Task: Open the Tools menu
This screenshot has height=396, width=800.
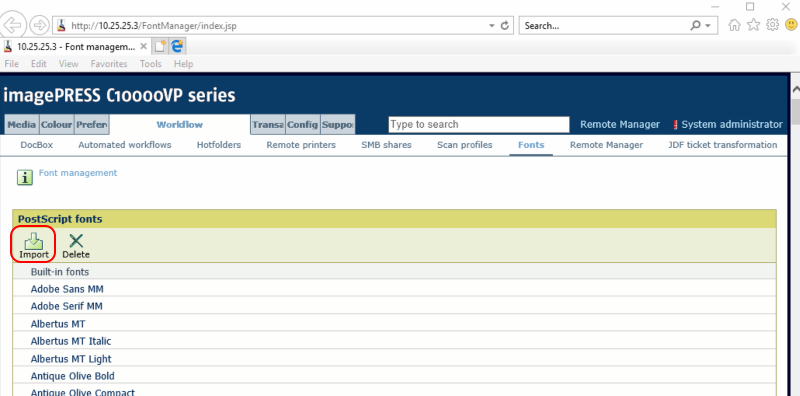Action: click(x=151, y=64)
